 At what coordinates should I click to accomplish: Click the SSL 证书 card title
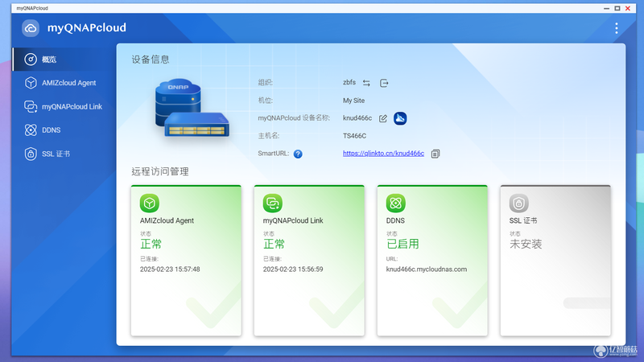[x=522, y=220]
